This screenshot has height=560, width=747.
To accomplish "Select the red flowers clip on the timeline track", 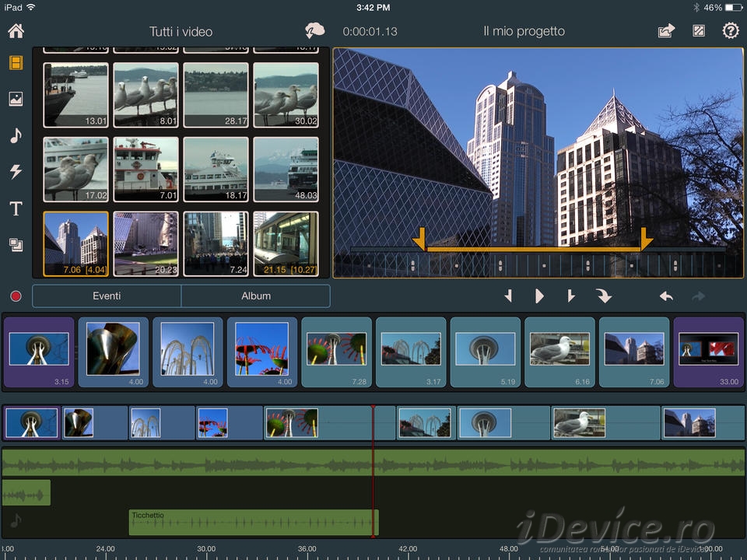I will [x=230, y=423].
